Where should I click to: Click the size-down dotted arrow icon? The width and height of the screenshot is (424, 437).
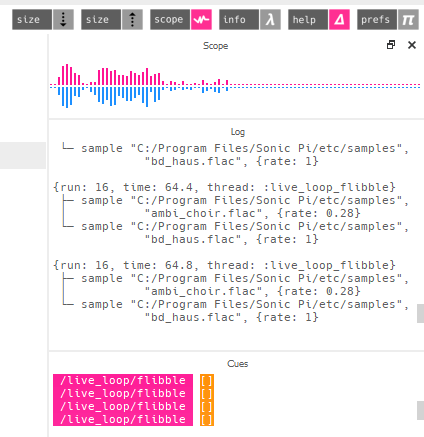[x=63, y=20]
